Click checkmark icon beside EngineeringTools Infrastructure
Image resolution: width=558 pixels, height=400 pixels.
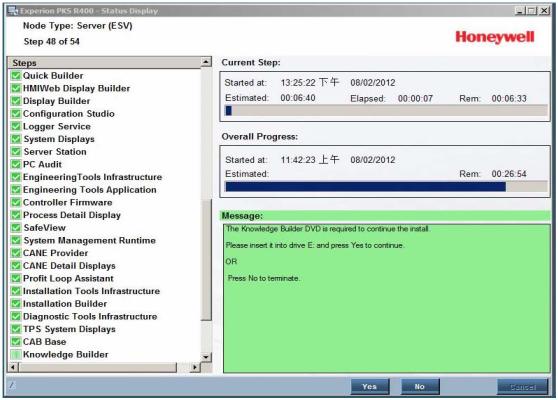(16, 177)
